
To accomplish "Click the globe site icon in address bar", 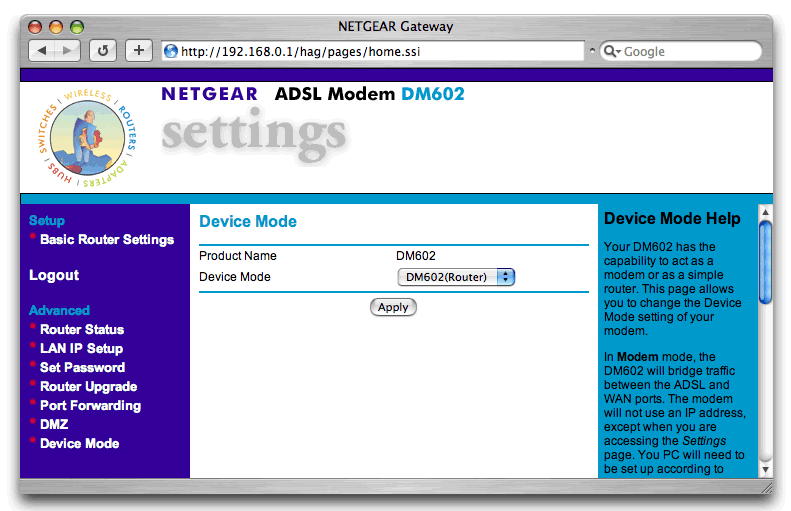I will [171, 51].
